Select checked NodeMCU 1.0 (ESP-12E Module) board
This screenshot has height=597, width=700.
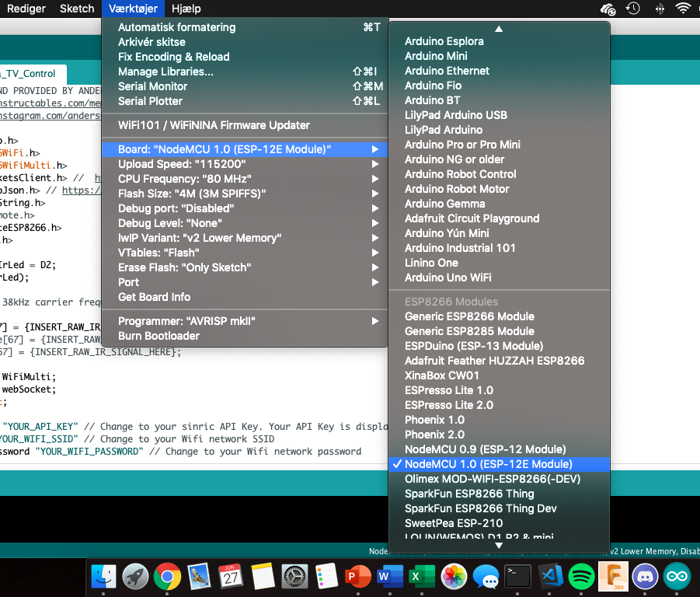[x=499, y=464]
